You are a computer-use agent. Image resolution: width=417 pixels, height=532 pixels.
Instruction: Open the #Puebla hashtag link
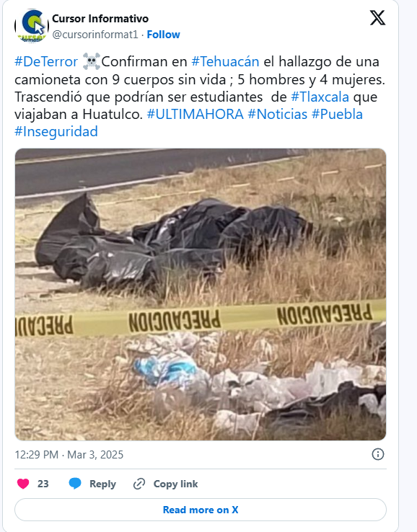(x=337, y=115)
